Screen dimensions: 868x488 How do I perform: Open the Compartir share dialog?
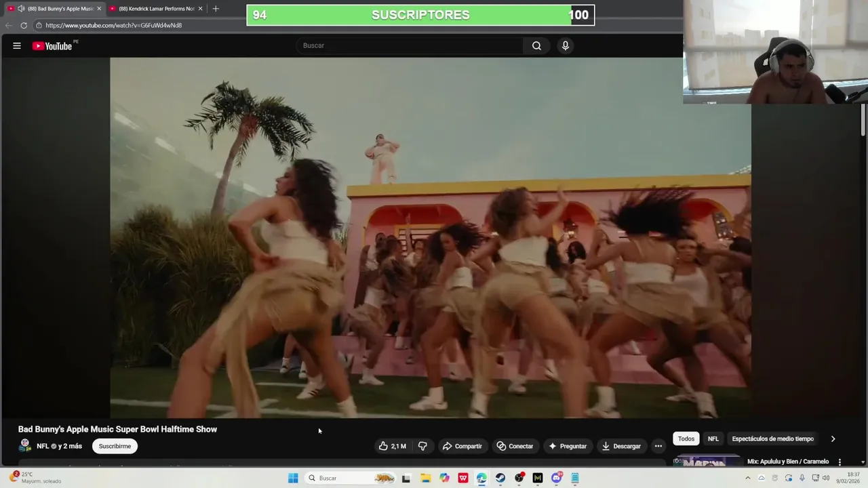coord(462,446)
